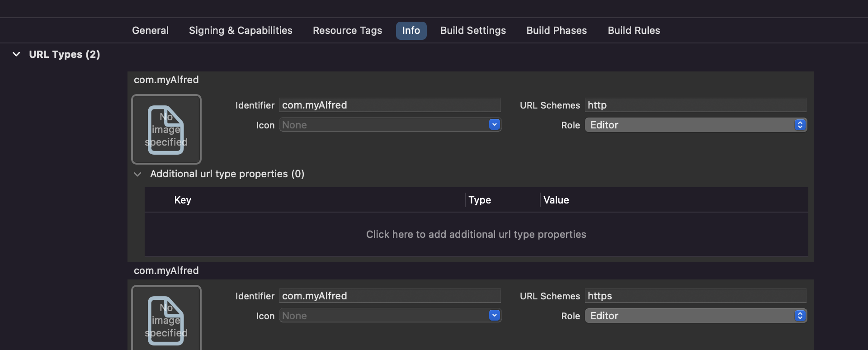The image size is (868, 350).
Task: Click the URL Schemes field containing http
Action: [695, 105]
